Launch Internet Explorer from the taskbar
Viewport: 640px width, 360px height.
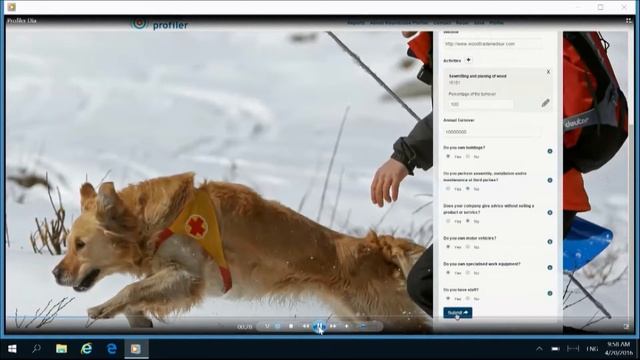(x=87, y=349)
